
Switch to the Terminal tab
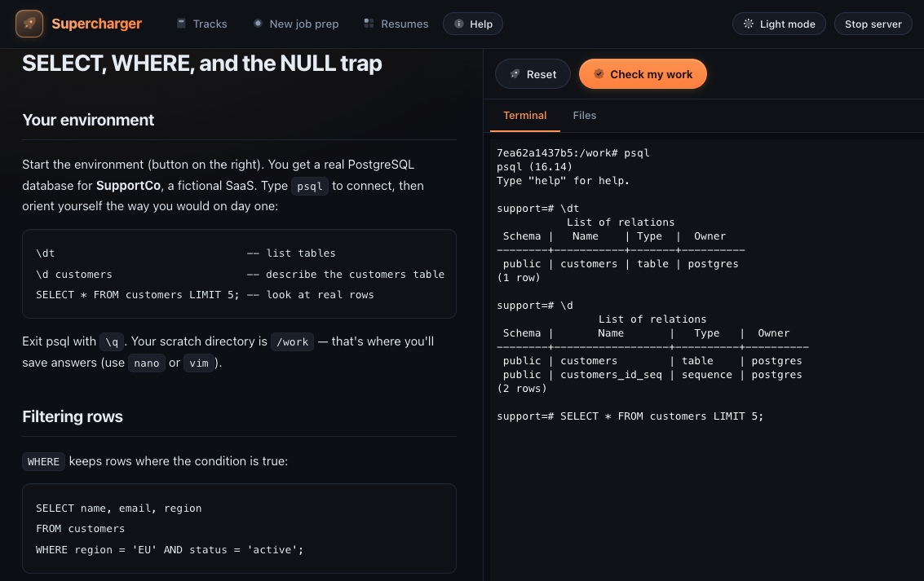[x=525, y=116]
